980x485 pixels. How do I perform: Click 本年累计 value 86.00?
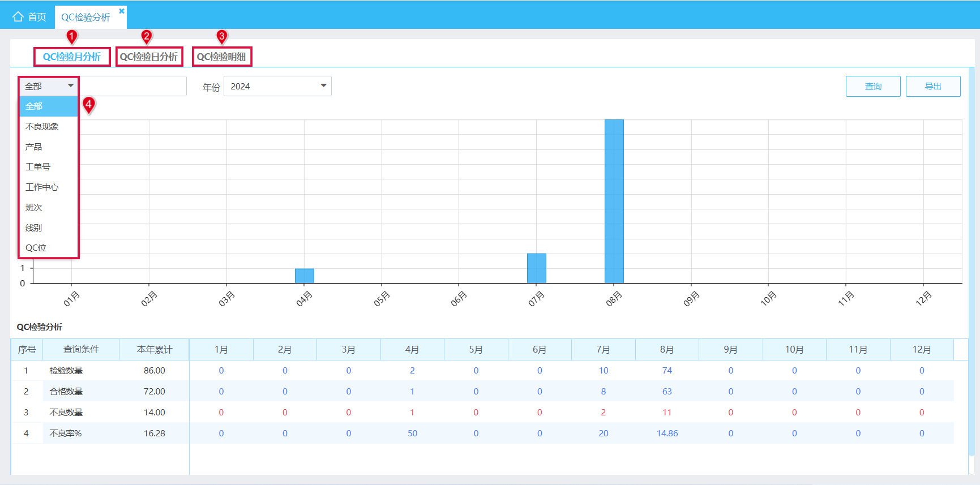click(x=154, y=371)
